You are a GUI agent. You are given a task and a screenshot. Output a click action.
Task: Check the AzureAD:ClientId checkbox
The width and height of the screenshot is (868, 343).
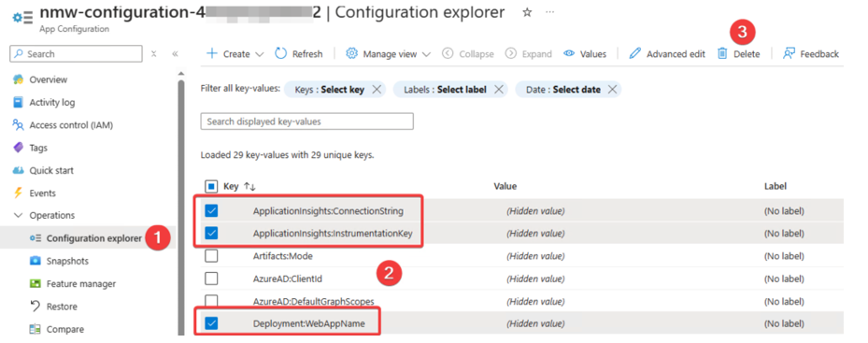(x=211, y=279)
